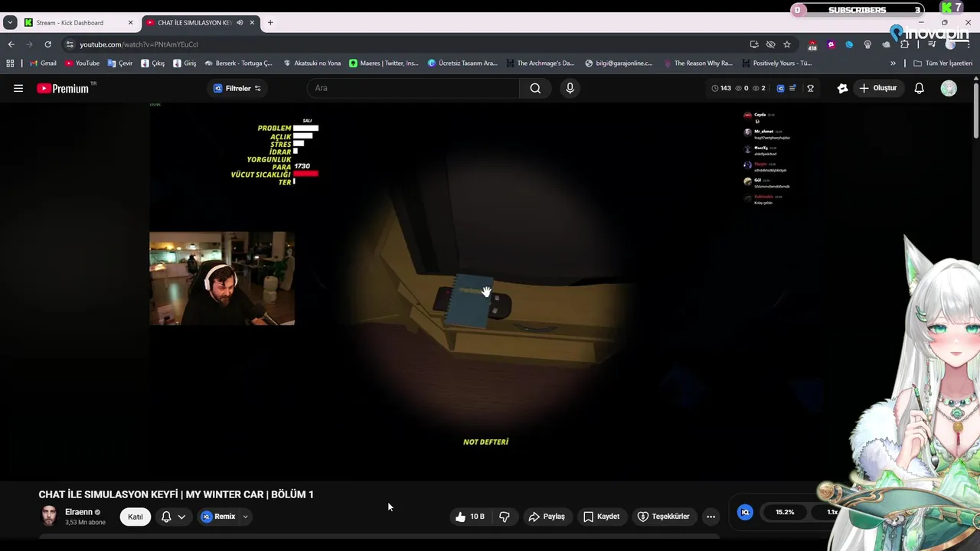The image size is (980, 551).
Task: Click the Remix button
Action: pos(218,517)
